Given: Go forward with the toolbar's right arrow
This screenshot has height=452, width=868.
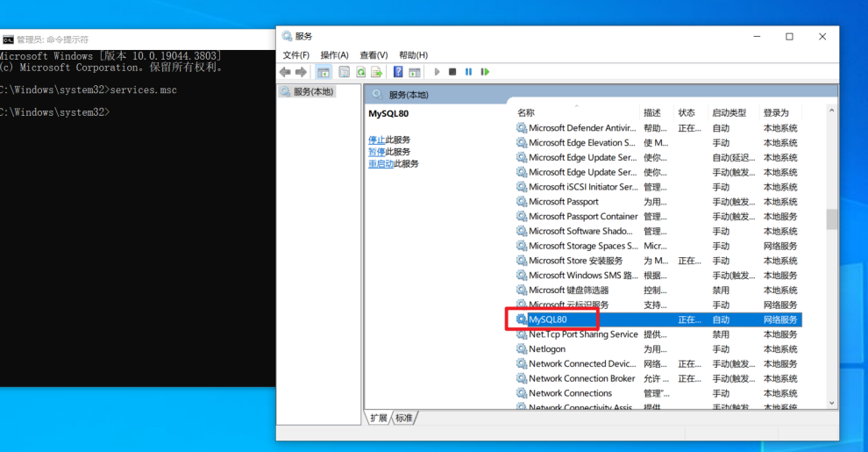Looking at the screenshot, I should [301, 72].
